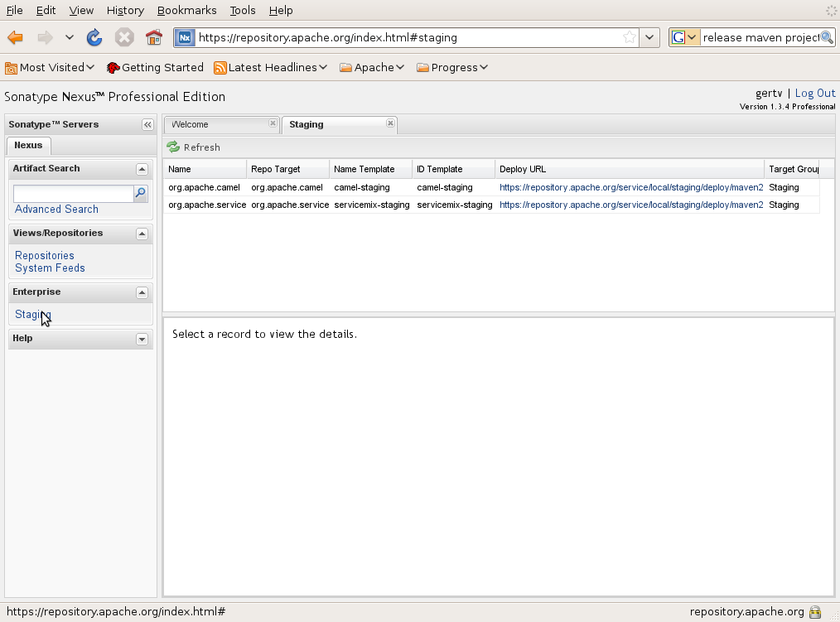The height and width of the screenshot is (622, 840).
Task: Bookmark this page with the star icon
Action: click(x=630, y=37)
